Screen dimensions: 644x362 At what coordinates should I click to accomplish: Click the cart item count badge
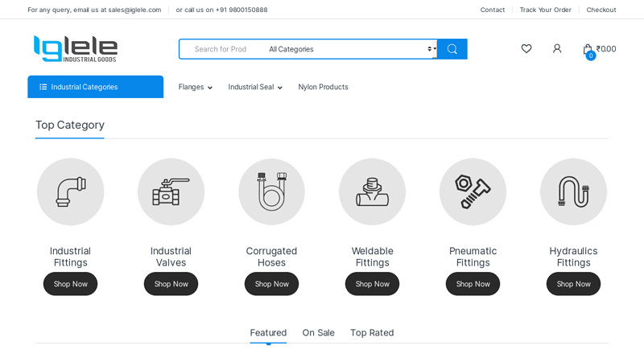[x=591, y=56]
